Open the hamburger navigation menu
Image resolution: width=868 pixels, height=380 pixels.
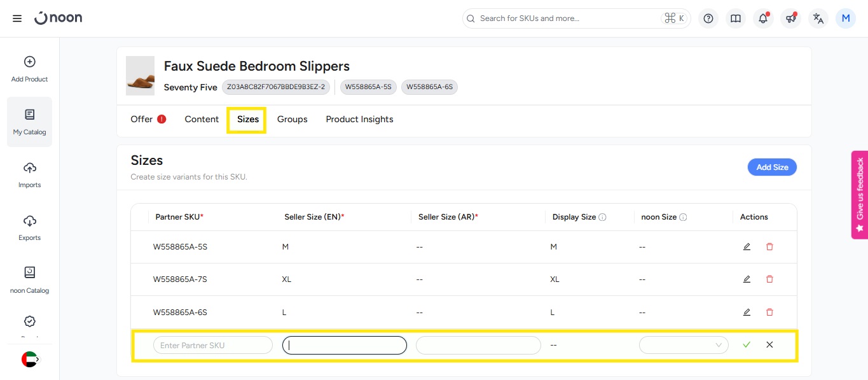pyautogui.click(x=17, y=18)
